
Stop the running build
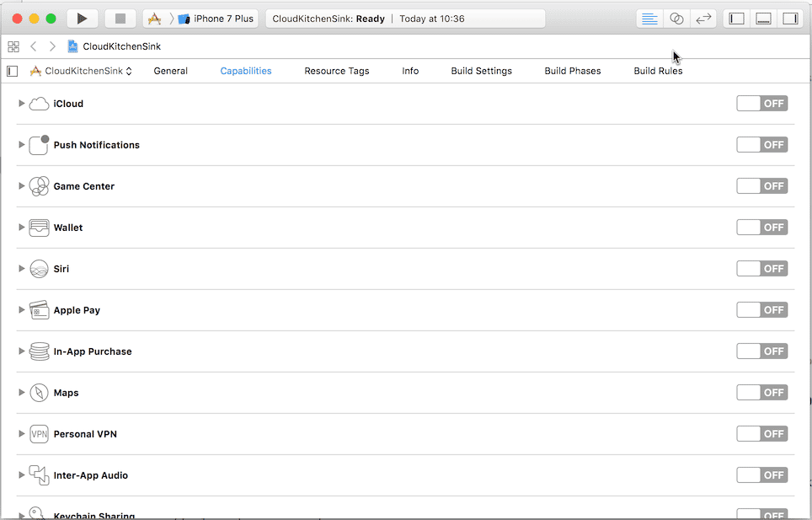[x=120, y=19]
